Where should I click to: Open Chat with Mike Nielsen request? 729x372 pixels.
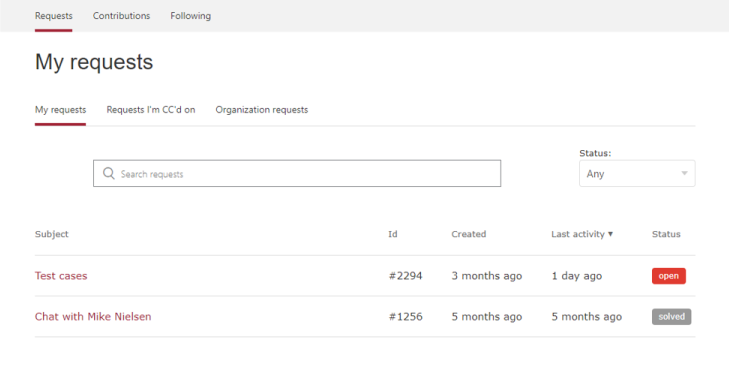(x=93, y=317)
